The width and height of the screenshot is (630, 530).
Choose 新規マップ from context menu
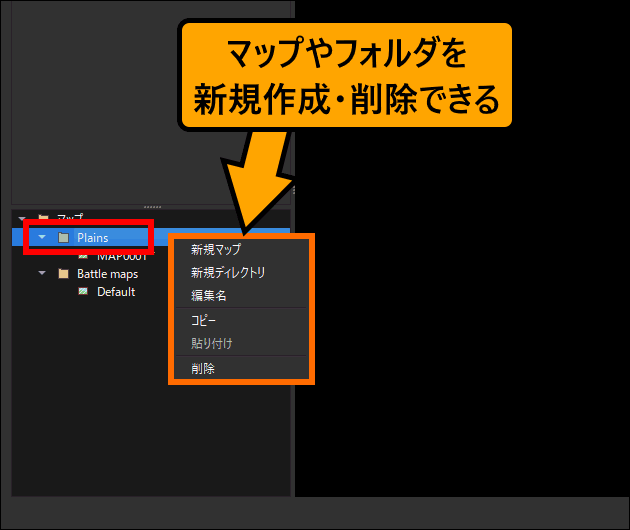(216, 249)
